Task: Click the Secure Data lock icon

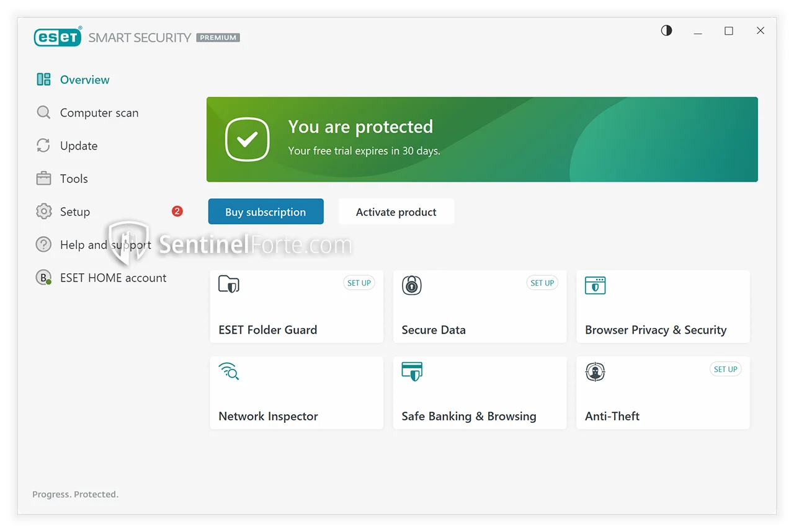Action: point(411,285)
